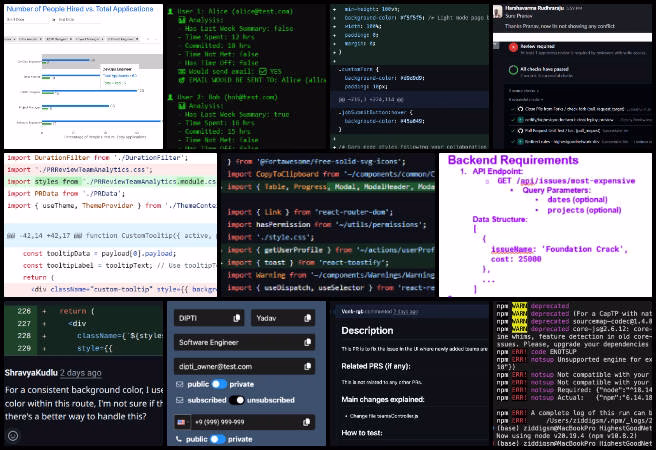Click the 'npm ERR! code ENOTSUP' line
The image size is (656, 450).
point(537,352)
